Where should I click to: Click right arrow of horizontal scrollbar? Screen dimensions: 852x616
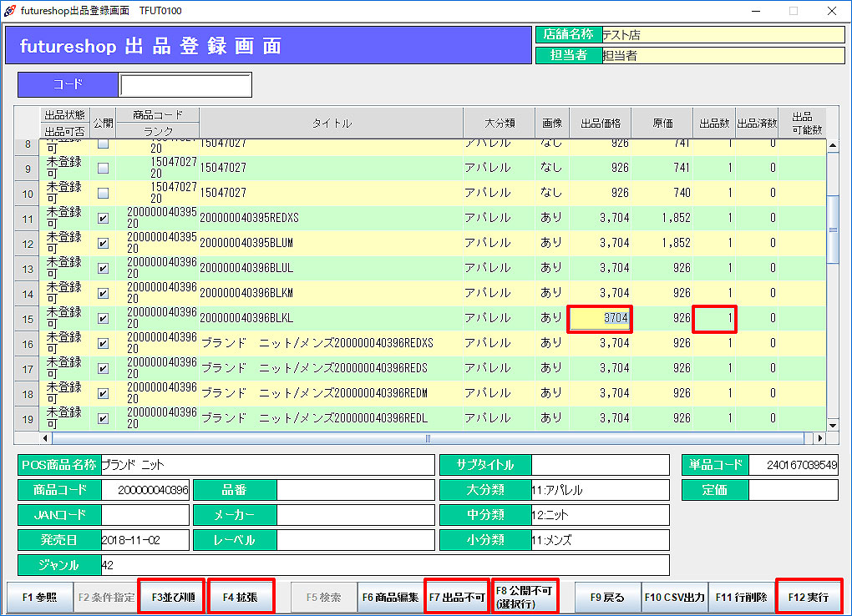point(820,438)
